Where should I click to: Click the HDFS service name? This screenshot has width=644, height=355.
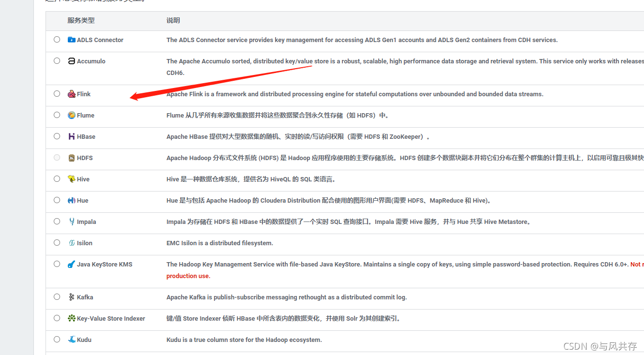click(85, 158)
